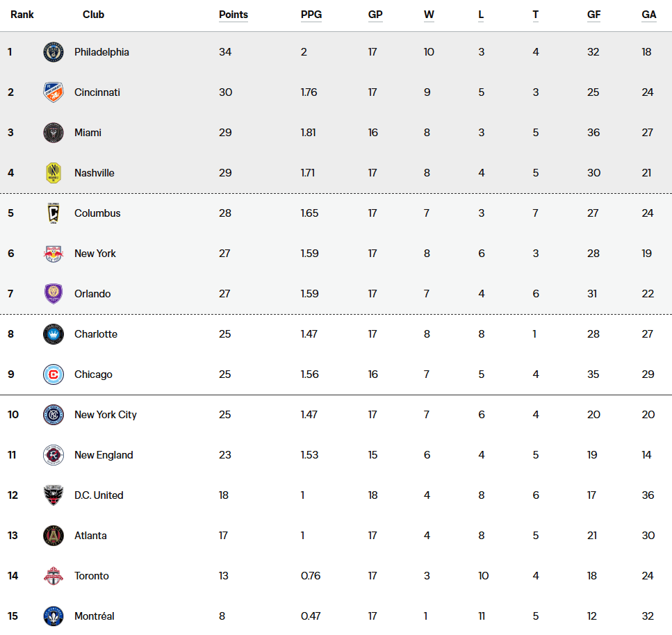Click the New England club name
Image resolution: width=672 pixels, height=635 pixels.
pyautogui.click(x=104, y=455)
